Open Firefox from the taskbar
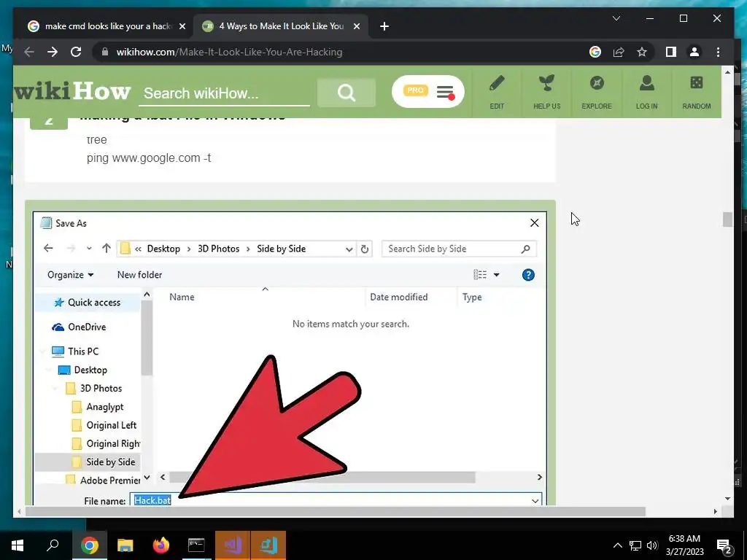Image resolution: width=747 pixels, height=560 pixels. coord(161,545)
